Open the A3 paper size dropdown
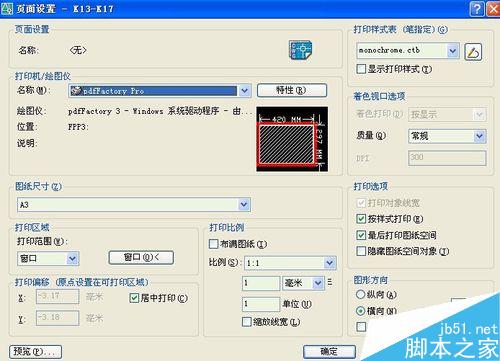Viewport: 500px width, 361px height. click(244, 204)
